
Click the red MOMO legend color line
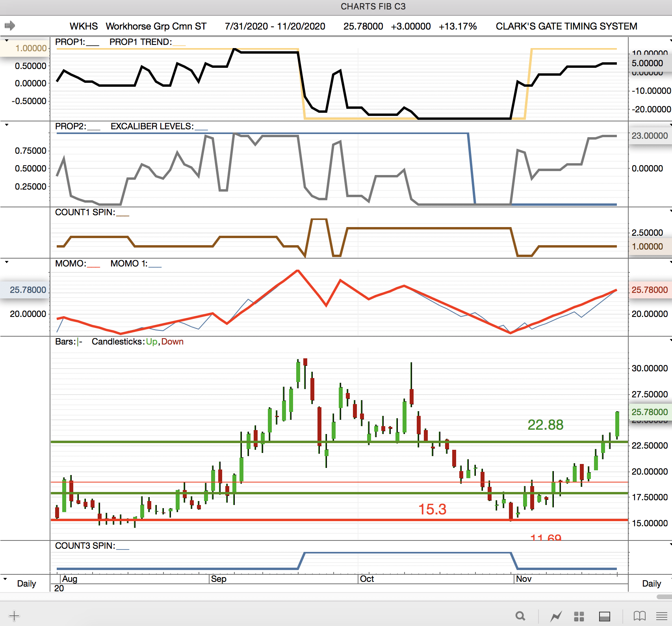tap(93, 267)
